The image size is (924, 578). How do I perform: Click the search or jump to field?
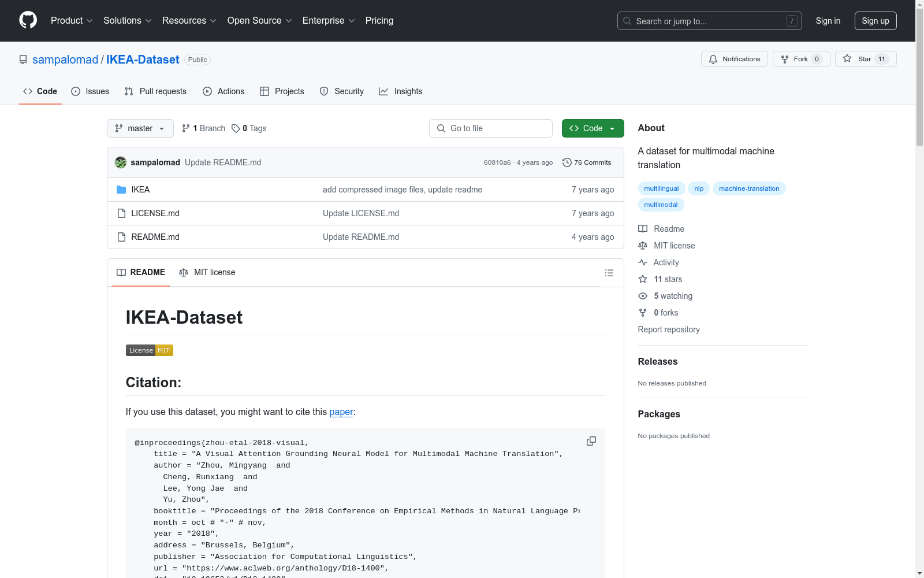710,21
